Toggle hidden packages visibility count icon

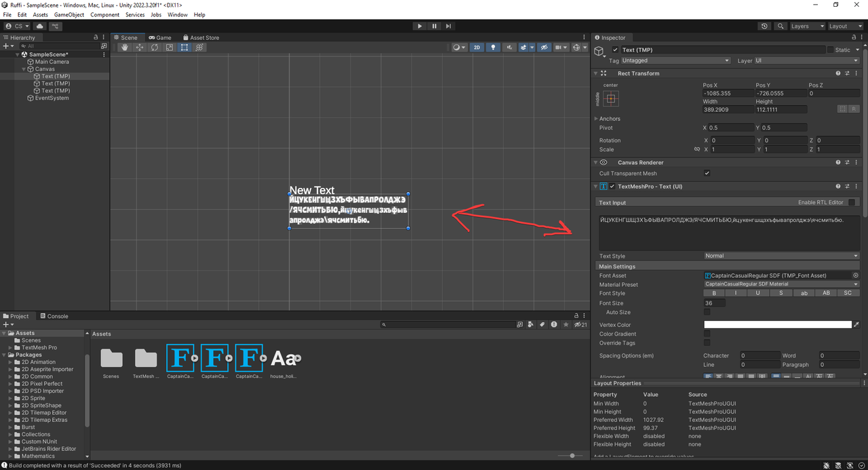[580, 325]
